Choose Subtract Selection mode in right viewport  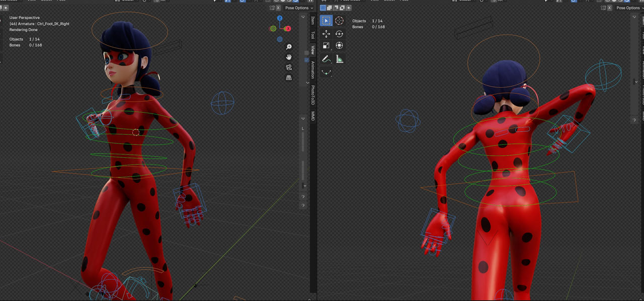click(x=336, y=8)
